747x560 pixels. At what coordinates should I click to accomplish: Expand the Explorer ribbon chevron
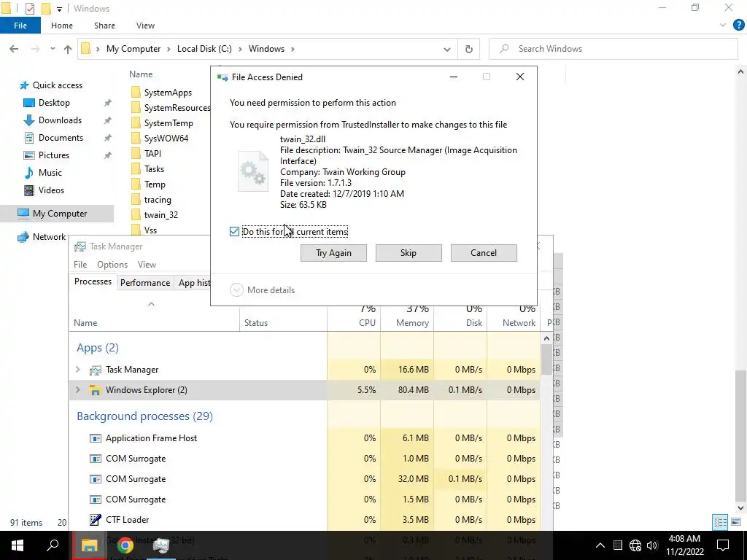tap(723, 26)
